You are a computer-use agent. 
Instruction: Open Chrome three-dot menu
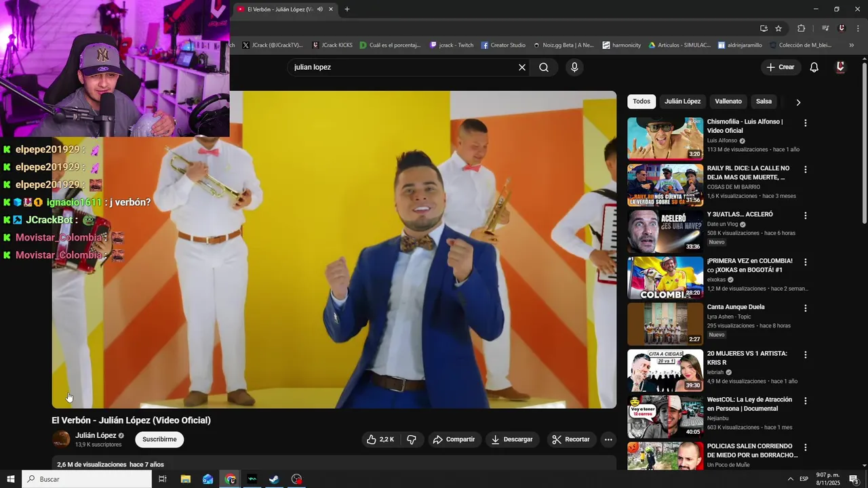(859, 28)
